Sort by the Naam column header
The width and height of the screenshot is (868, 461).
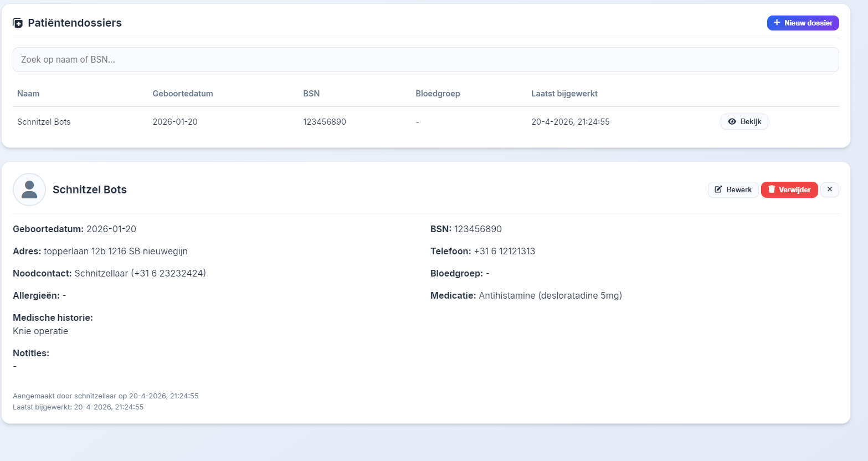28,94
